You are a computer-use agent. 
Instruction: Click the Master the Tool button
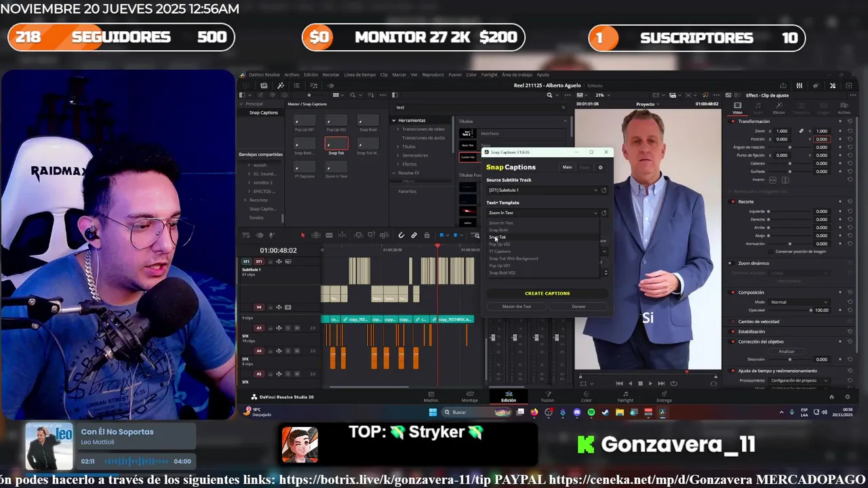pyautogui.click(x=517, y=306)
